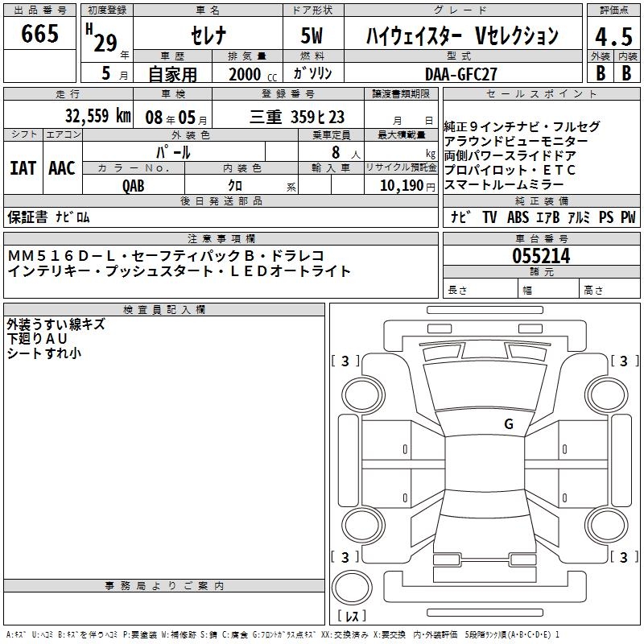Click the interior color クロ
Image resolution: width=644 pixels, height=644 pixels.
[x=235, y=185]
